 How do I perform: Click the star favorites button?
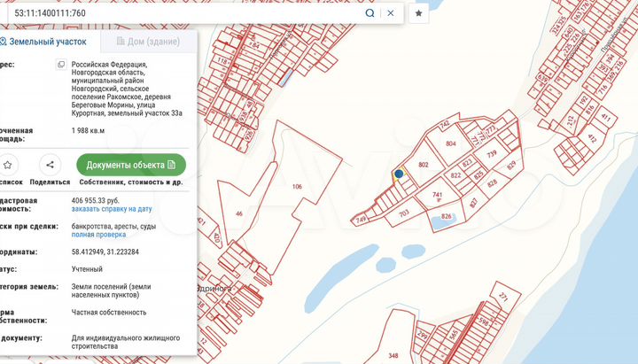[419, 13]
